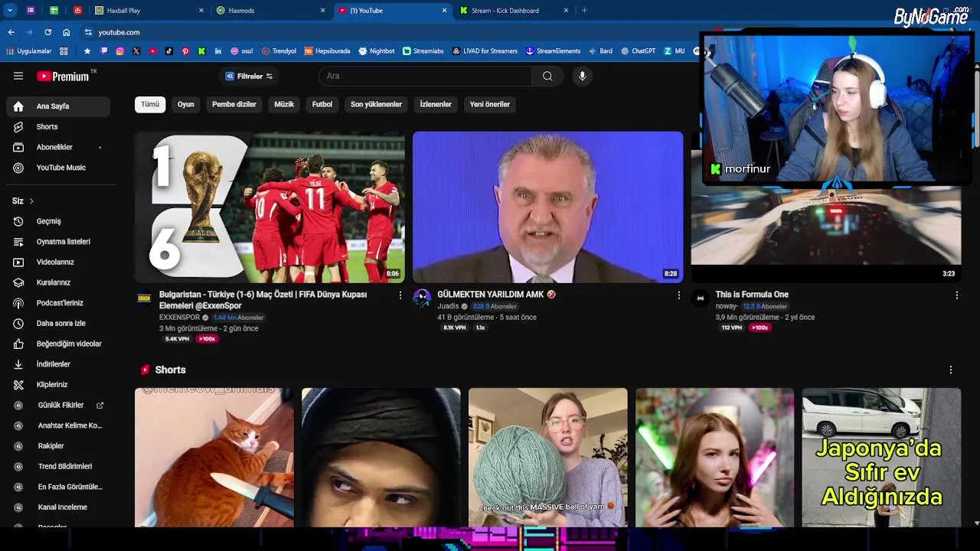Open options menu for Bulgaristan-Türkiye video

pos(400,295)
